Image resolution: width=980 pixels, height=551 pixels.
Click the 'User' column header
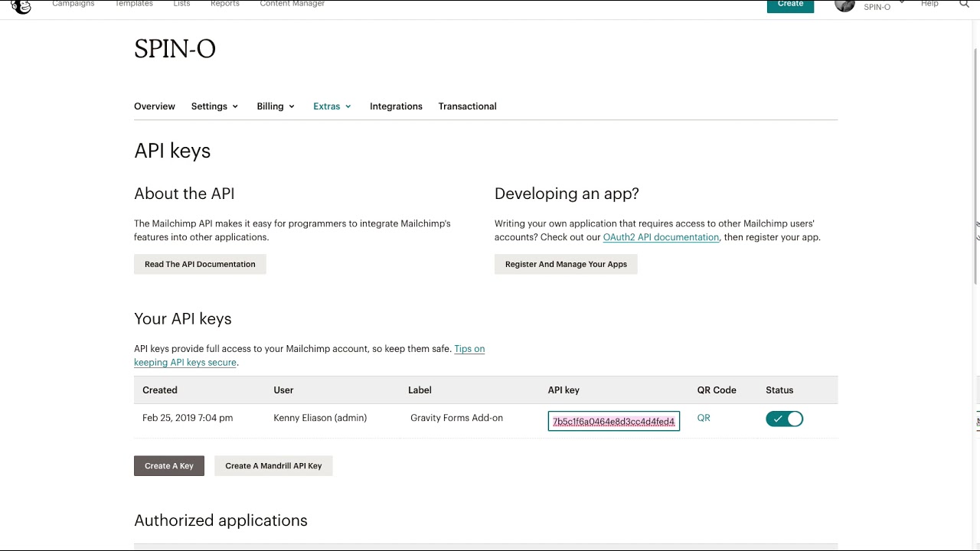(283, 390)
